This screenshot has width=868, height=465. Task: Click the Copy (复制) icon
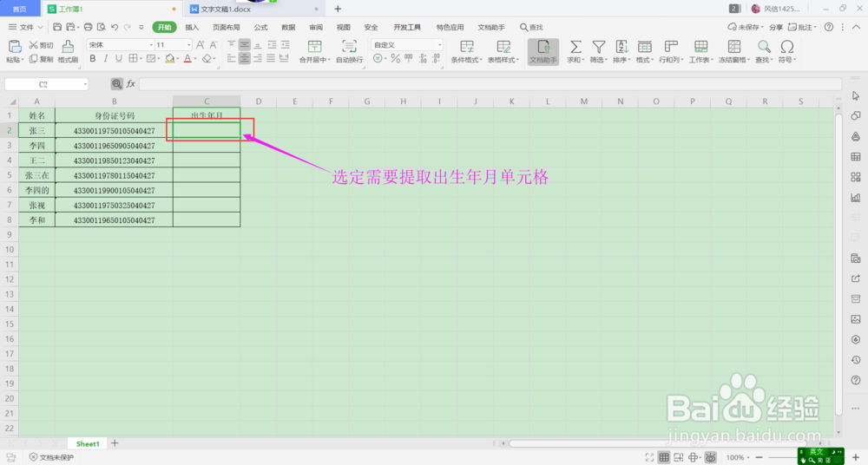[x=34, y=59]
